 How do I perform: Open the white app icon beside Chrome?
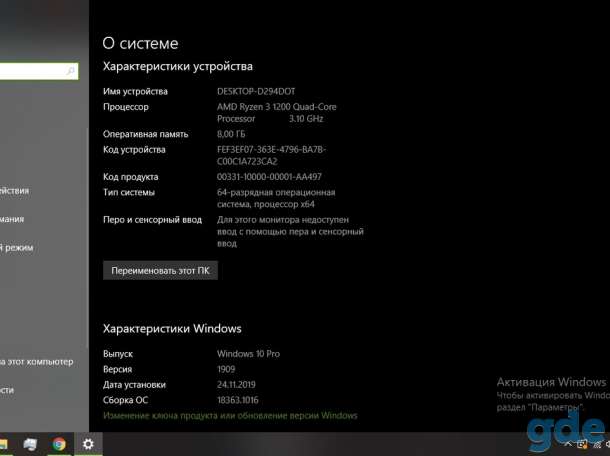tap(30, 444)
